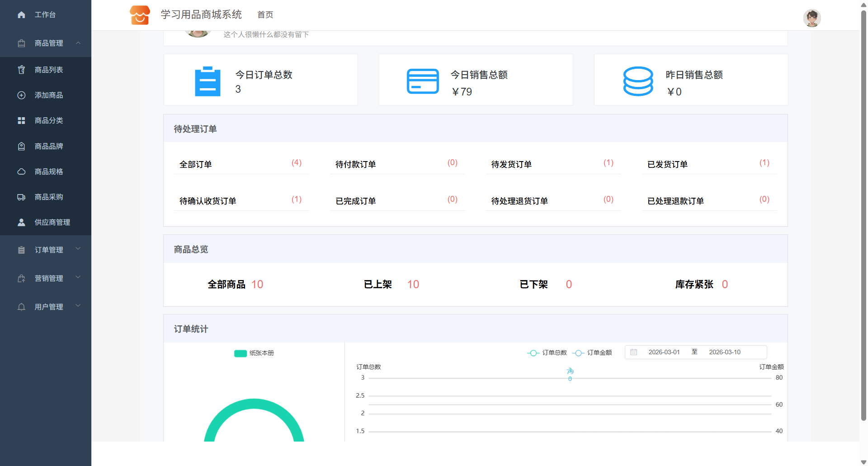Open the 全部订单 link
Image resolution: width=868 pixels, height=466 pixels.
(x=195, y=164)
